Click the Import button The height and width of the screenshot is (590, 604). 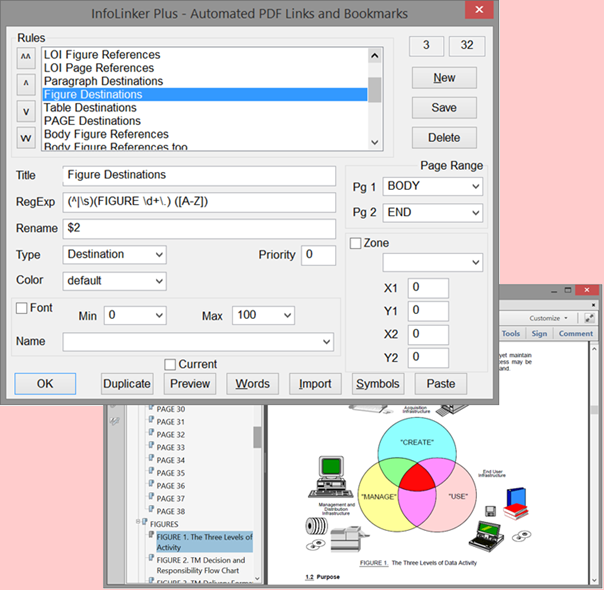pos(315,384)
